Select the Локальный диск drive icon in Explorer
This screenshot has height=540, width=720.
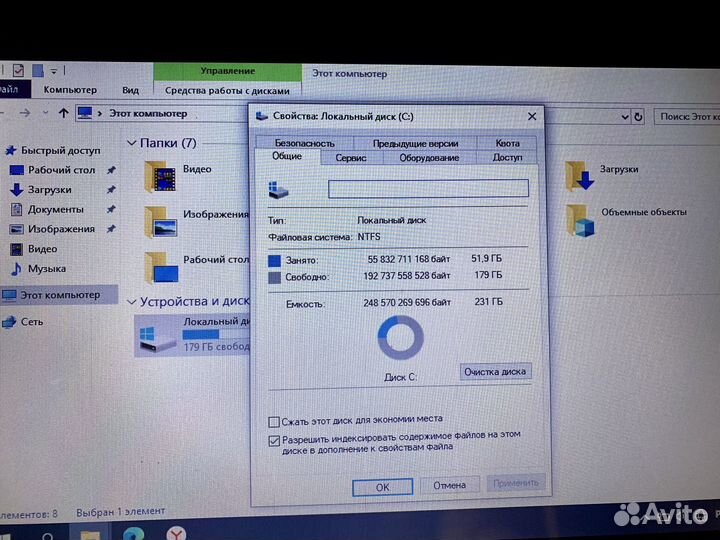(158, 338)
